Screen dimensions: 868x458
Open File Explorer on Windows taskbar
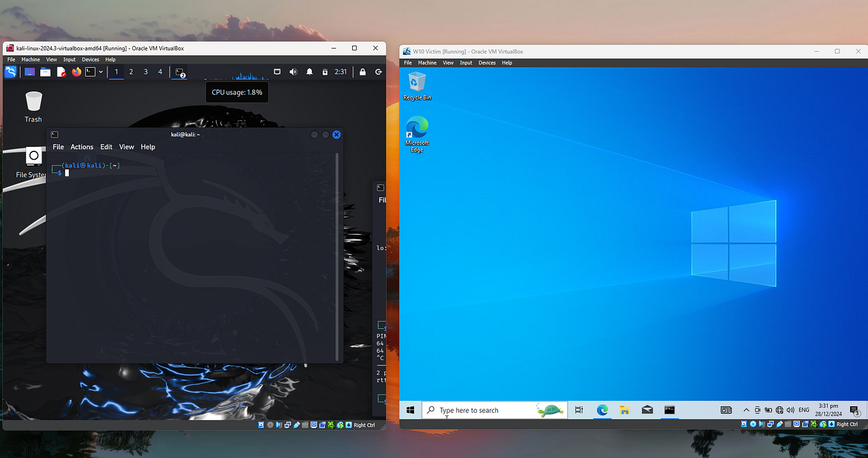tap(624, 410)
